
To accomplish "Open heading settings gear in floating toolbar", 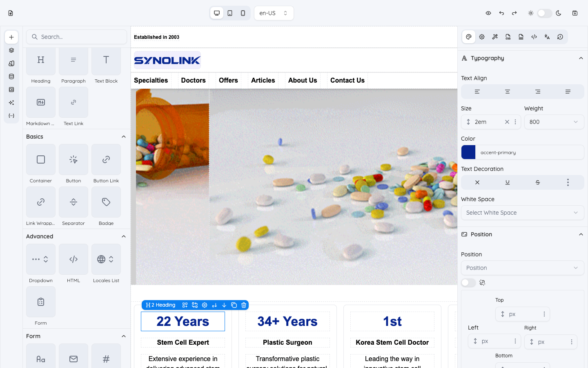I will click(205, 305).
